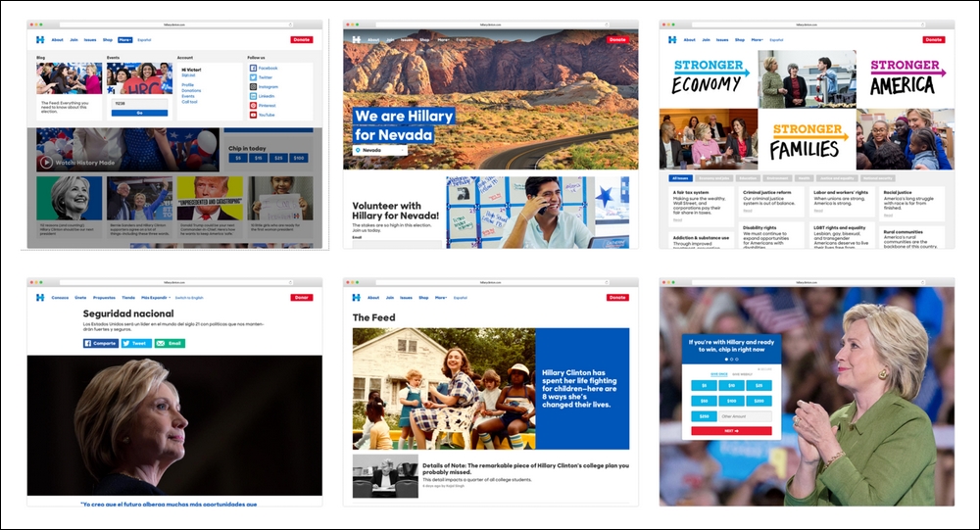Share Seguridad nacional with the Tweet button
Screen dimensions: 980x530
(x=135, y=343)
